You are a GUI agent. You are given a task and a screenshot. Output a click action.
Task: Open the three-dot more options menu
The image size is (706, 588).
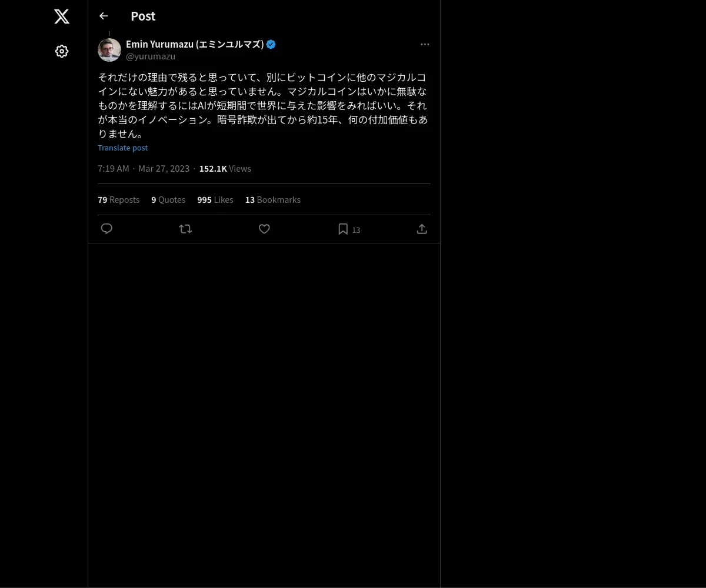(425, 44)
